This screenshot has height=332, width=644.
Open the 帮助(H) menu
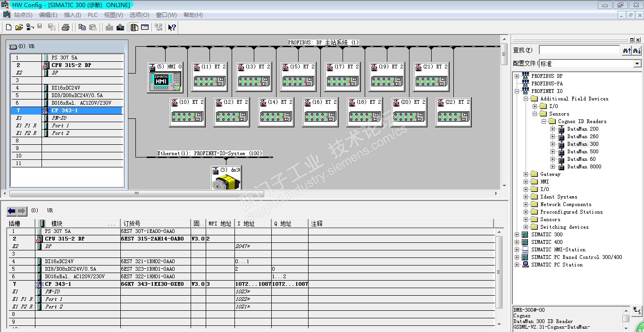pyautogui.click(x=193, y=15)
